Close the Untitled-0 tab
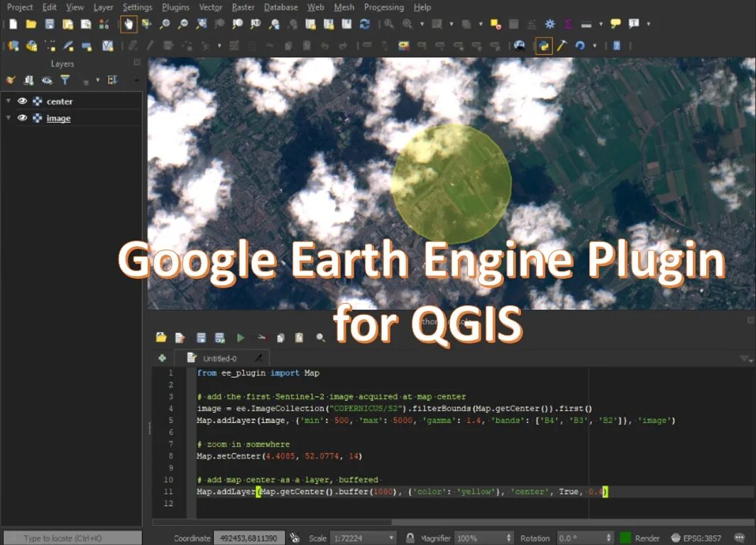This screenshot has height=545, width=756. pos(259,358)
